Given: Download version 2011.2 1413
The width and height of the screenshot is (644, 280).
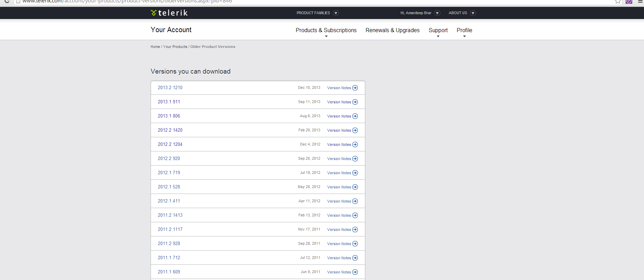Looking at the screenshot, I should [x=170, y=215].
